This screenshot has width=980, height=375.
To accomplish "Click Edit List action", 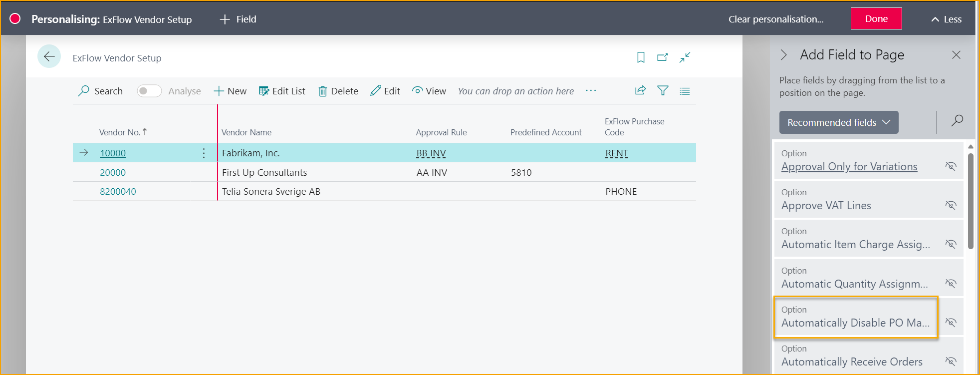I will (x=282, y=91).
